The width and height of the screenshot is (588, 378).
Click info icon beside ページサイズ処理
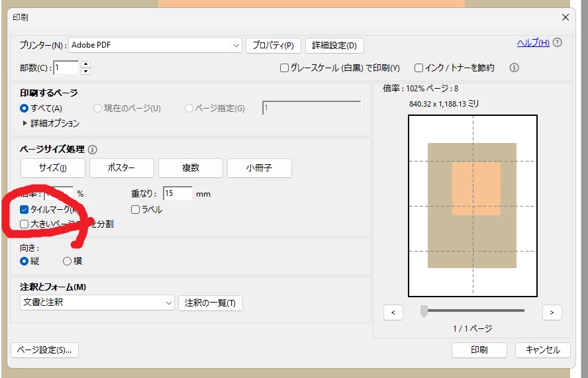[x=92, y=150]
